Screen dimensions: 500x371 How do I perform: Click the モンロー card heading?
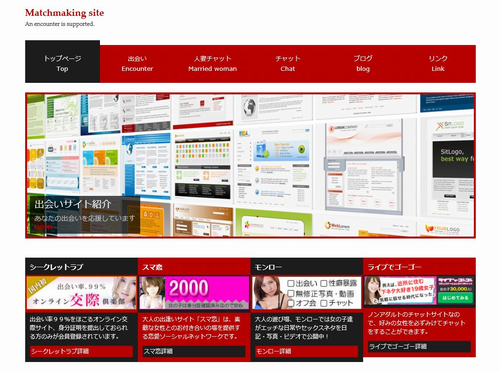pyautogui.click(x=268, y=267)
